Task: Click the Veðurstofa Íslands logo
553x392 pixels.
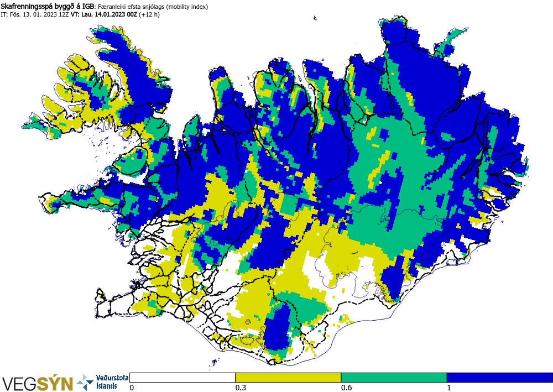Action: (x=102, y=382)
